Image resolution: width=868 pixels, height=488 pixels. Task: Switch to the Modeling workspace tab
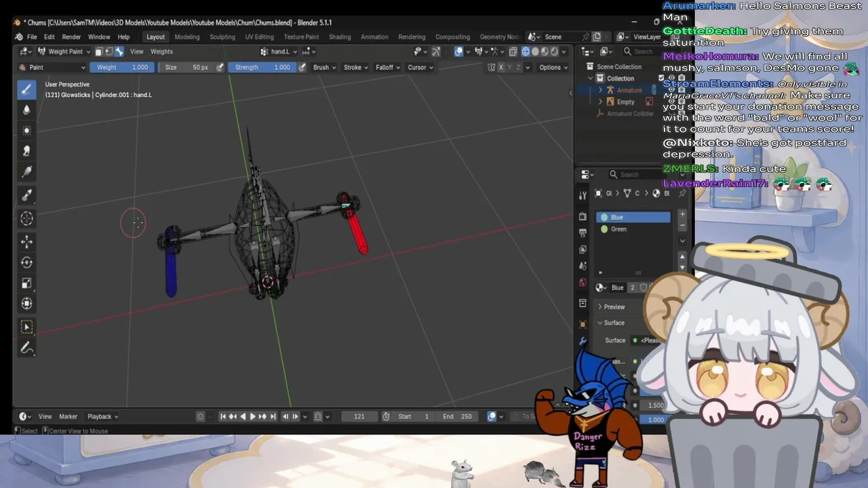[187, 37]
